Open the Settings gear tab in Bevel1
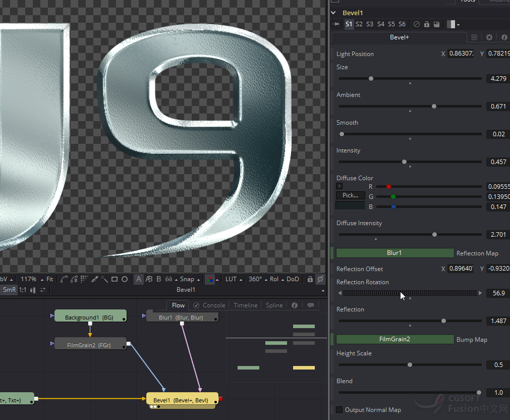The image size is (510, 420). [489, 37]
